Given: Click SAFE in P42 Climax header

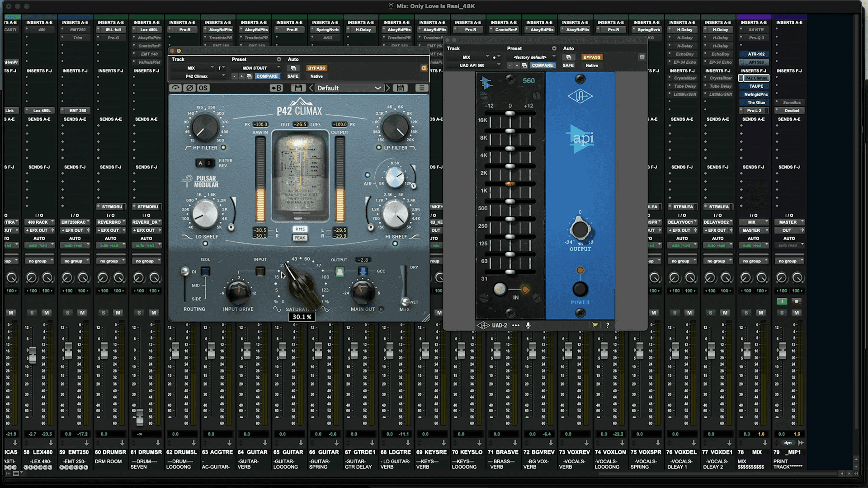Looking at the screenshot, I should coord(293,76).
